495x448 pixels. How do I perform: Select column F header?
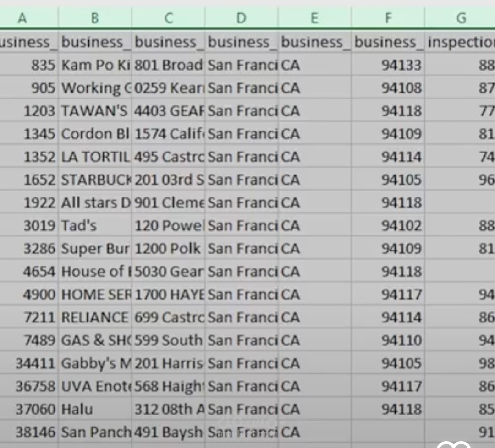[x=388, y=18]
